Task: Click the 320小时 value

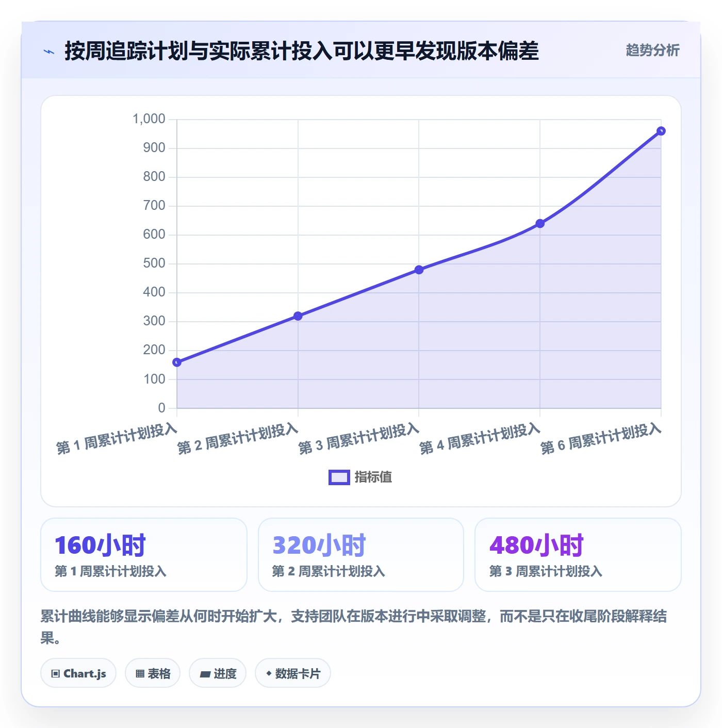Action: [x=319, y=545]
